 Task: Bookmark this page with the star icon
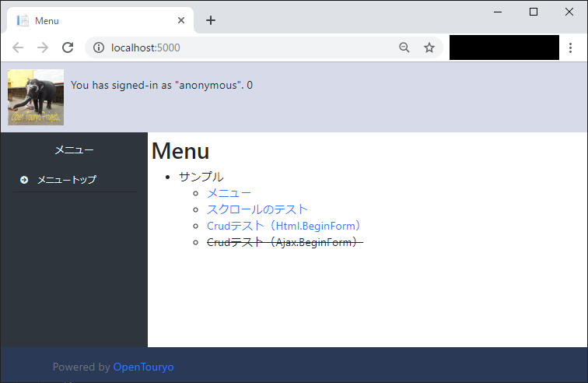(x=429, y=47)
